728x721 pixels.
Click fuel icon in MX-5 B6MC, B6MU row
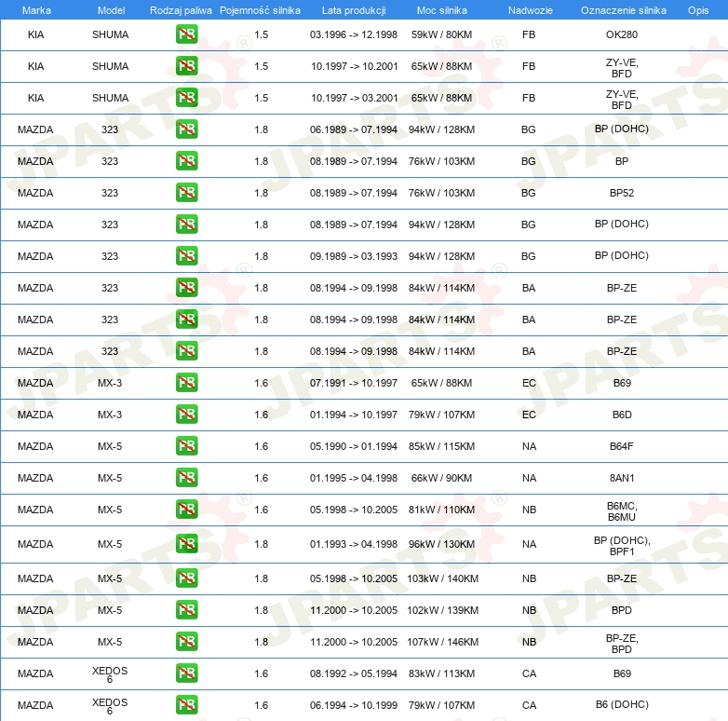click(x=186, y=510)
